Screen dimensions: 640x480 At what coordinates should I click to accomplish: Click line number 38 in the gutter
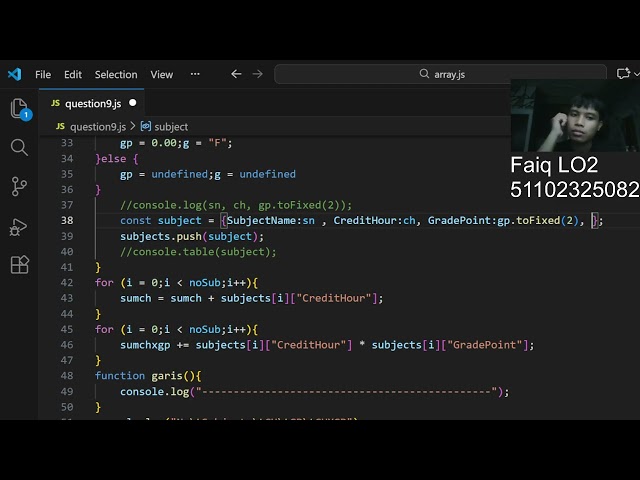[67, 220]
